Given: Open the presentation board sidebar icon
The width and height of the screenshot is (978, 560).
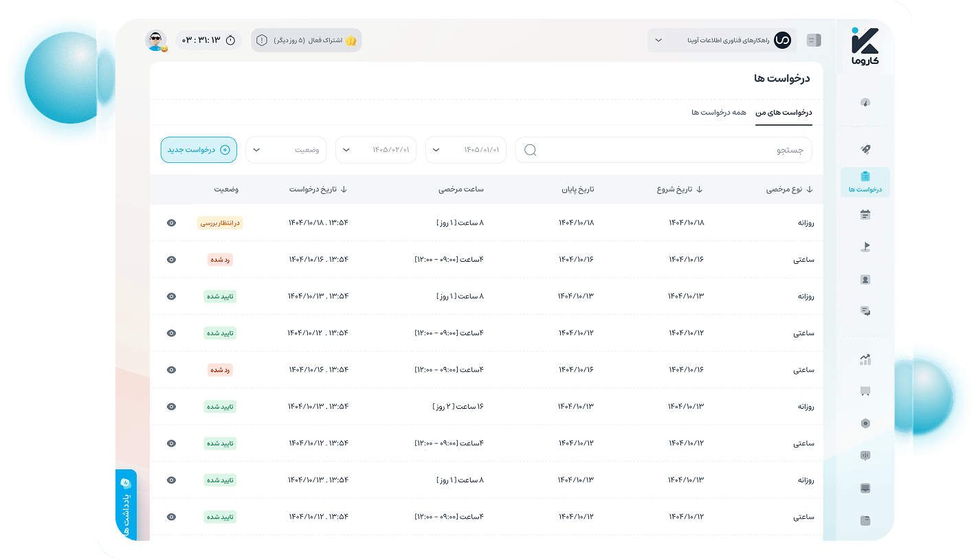Looking at the screenshot, I should [865, 392].
